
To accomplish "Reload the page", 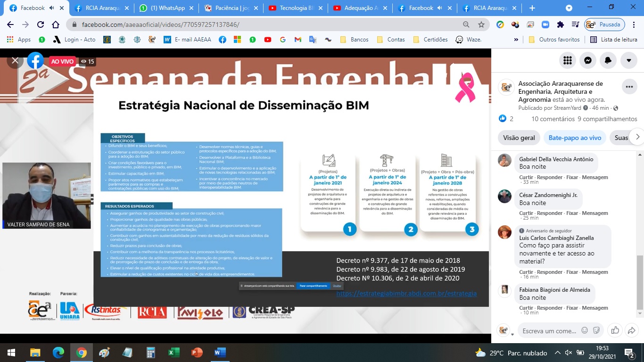I will 41,25.
